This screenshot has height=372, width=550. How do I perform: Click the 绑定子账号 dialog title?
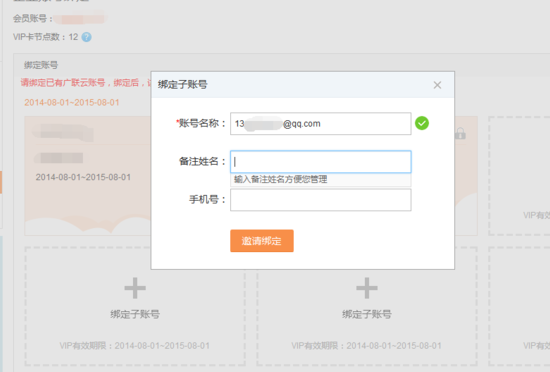tap(182, 84)
